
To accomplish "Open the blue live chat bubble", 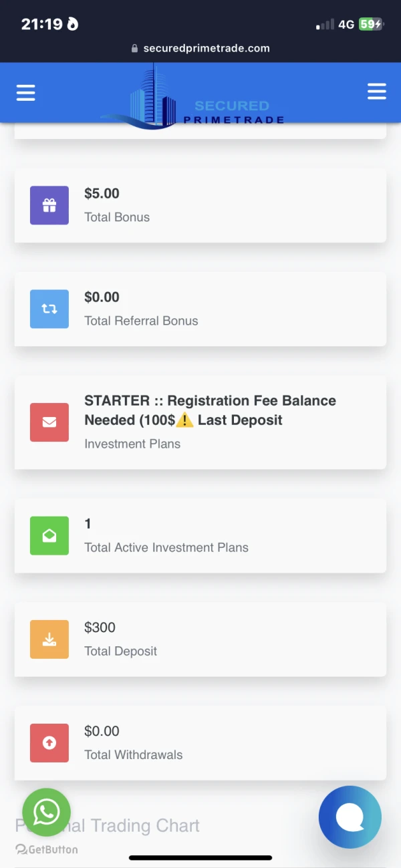I will click(350, 817).
